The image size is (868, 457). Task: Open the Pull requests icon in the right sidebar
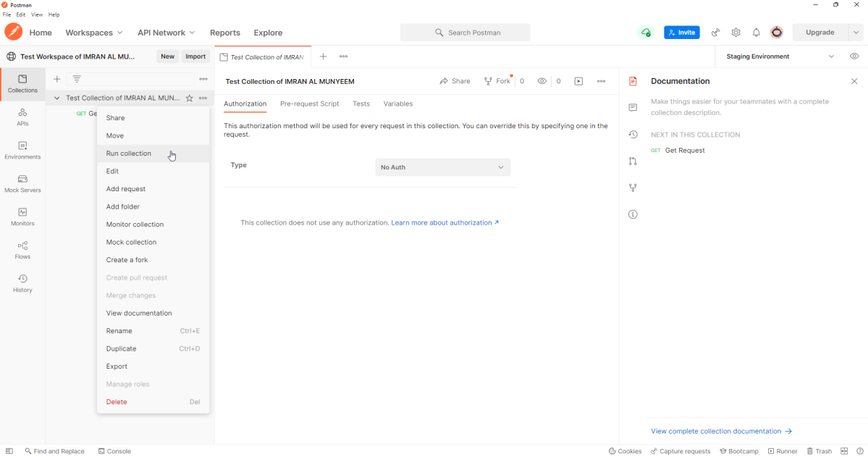[633, 162]
